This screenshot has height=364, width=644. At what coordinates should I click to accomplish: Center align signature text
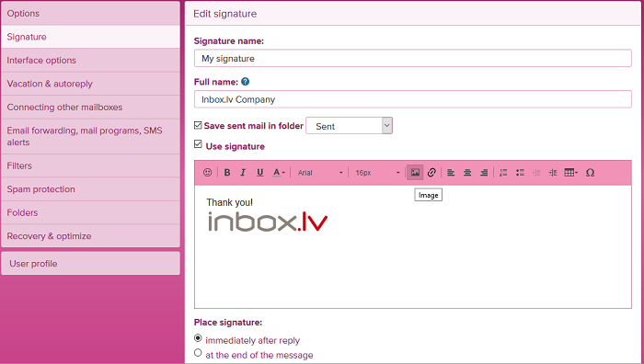[467, 173]
